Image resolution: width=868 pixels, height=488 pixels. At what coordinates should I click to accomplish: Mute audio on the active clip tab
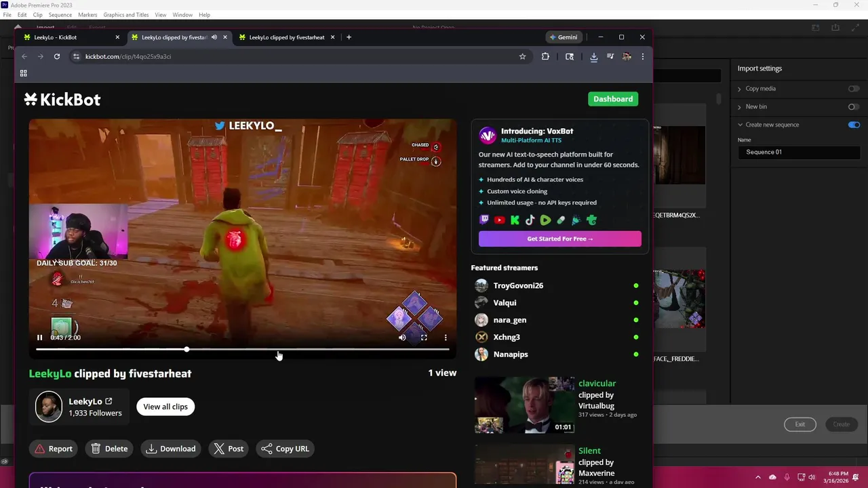[214, 37]
